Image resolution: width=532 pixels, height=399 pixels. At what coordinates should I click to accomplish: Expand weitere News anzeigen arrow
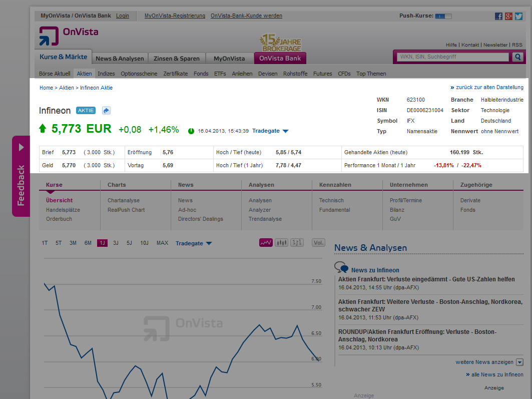click(x=519, y=362)
